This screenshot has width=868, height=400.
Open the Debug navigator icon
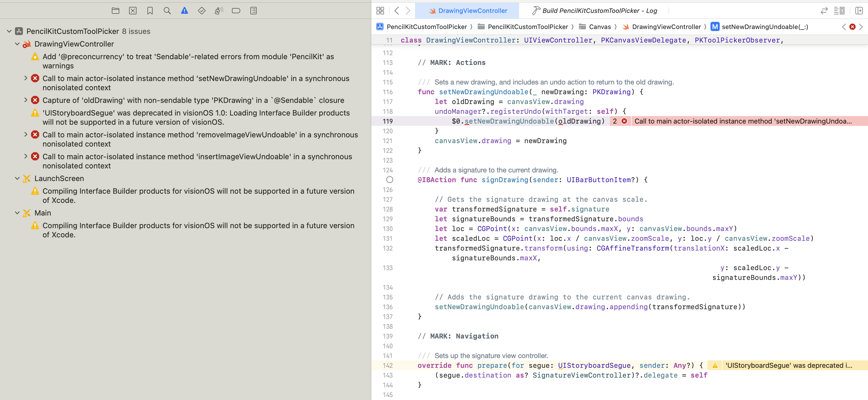219,11
